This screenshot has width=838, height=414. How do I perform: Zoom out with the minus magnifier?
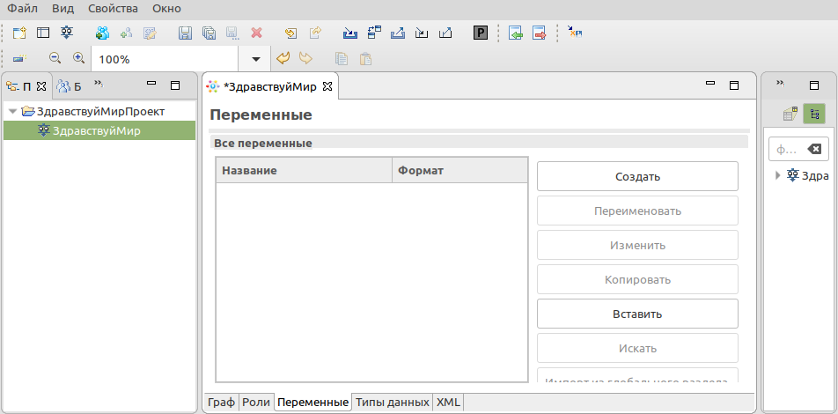[55, 58]
